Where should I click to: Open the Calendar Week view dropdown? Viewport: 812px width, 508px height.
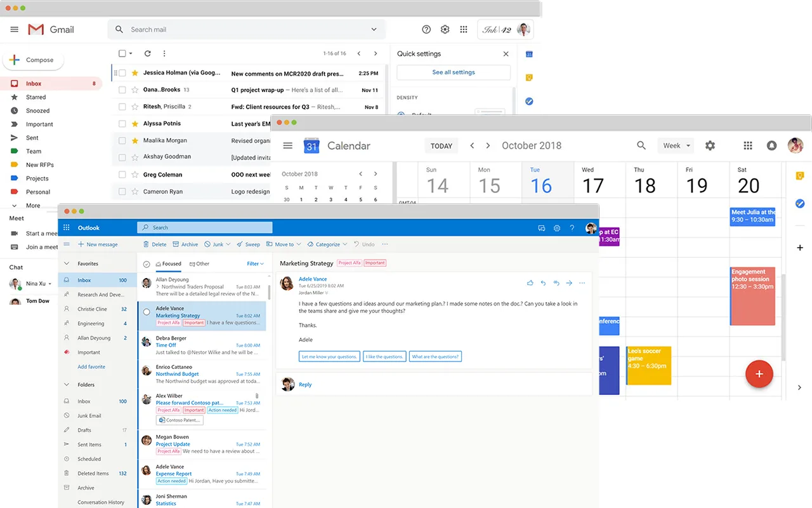pyautogui.click(x=676, y=145)
